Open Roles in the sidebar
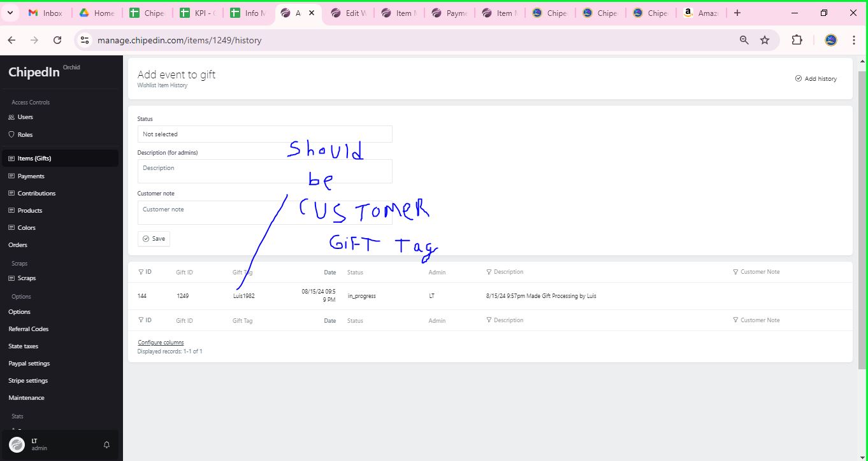The height and width of the screenshot is (461, 868). tap(25, 135)
